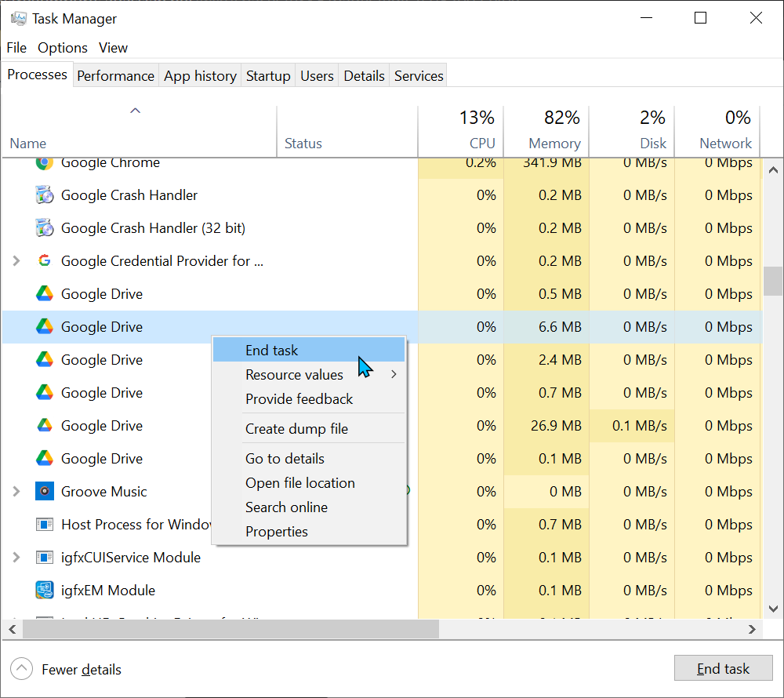The height and width of the screenshot is (698, 784).
Task: Click the Google Crash Handler icon
Action: click(45, 195)
